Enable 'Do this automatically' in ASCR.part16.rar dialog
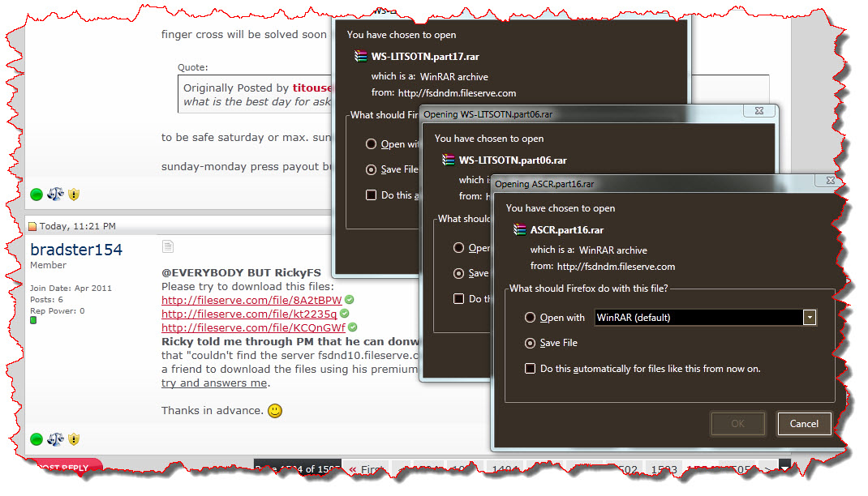The height and width of the screenshot is (496, 868). click(531, 369)
